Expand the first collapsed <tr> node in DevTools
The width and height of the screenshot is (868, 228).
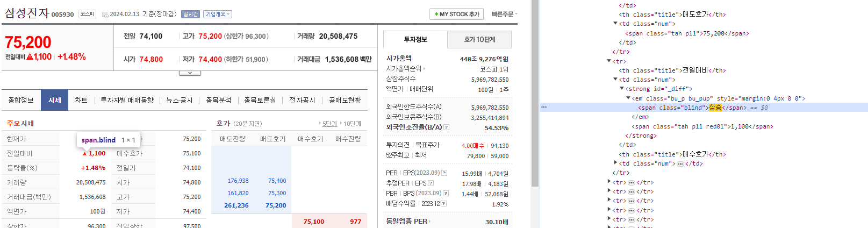[609, 182]
